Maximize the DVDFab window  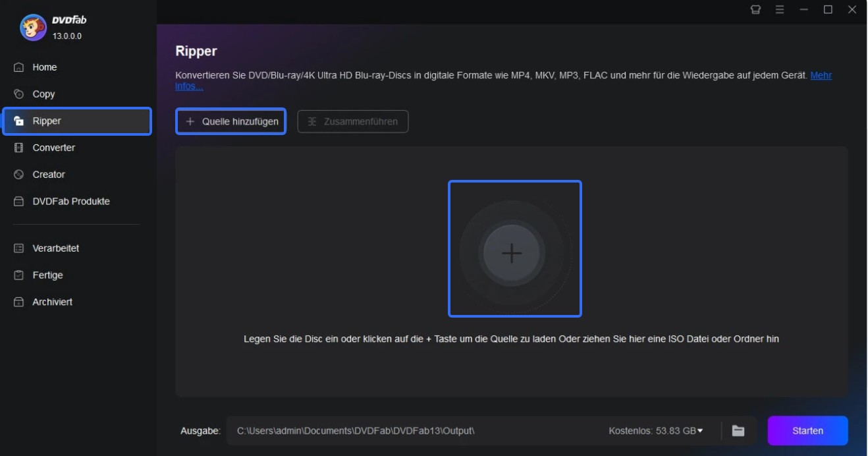pyautogui.click(x=828, y=9)
